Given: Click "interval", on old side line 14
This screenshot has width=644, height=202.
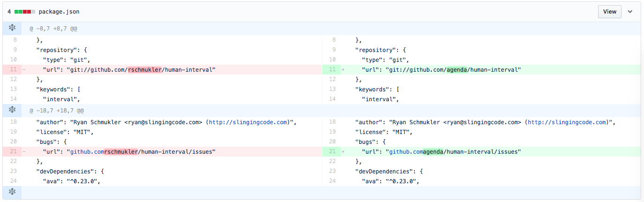Looking at the screenshot, I should [x=61, y=99].
